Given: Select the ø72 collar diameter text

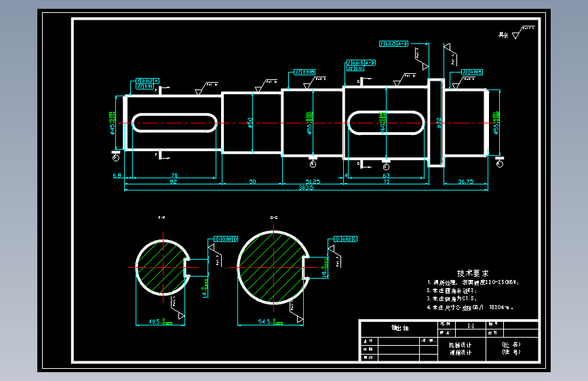Looking at the screenshot, I should click(x=439, y=123).
